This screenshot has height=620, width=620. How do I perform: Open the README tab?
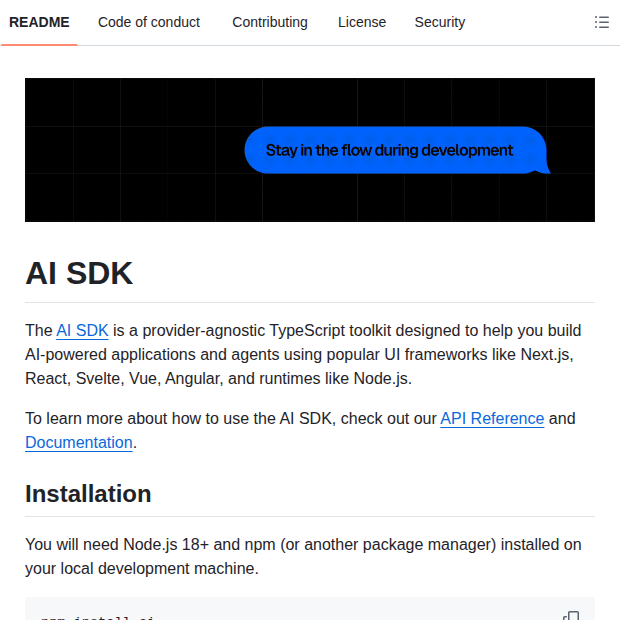(x=39, y=23)
